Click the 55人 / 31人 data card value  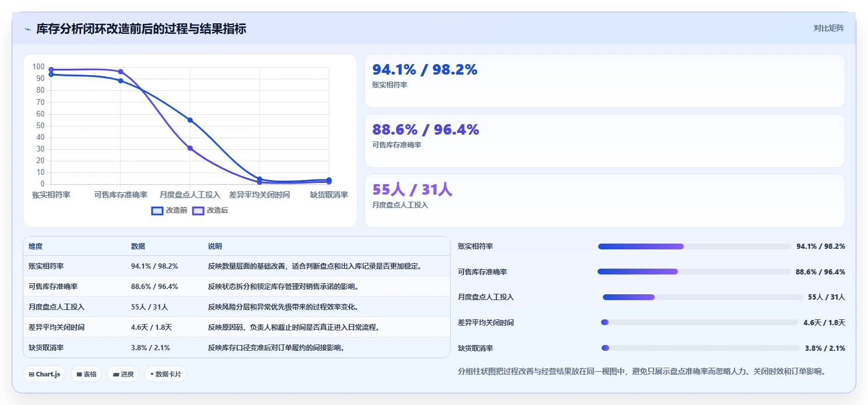[413, 189]
